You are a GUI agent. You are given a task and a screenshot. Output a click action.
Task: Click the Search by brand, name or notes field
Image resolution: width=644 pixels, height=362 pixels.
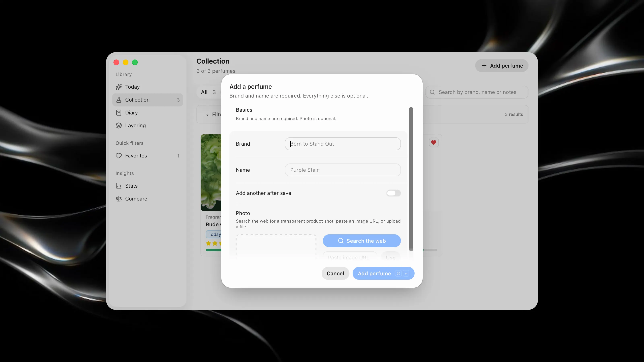pos(477,92)
